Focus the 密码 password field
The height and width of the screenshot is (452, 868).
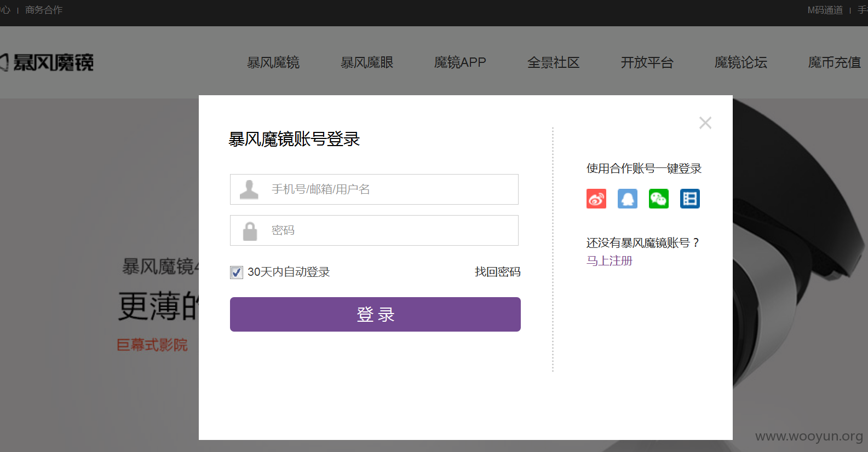374,230
